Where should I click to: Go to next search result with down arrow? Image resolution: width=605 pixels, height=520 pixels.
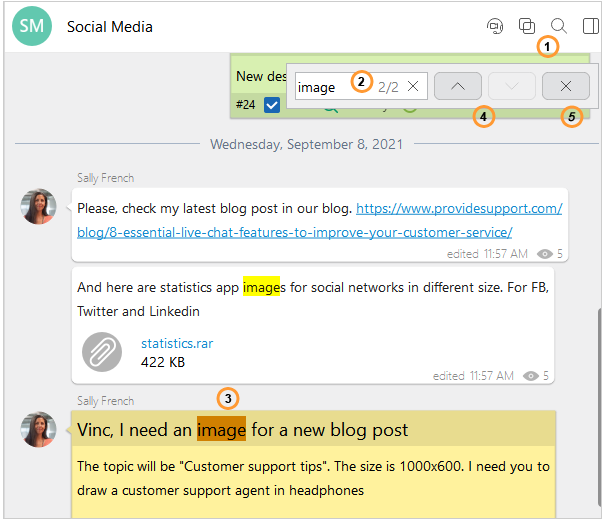(x=512, y=86)
